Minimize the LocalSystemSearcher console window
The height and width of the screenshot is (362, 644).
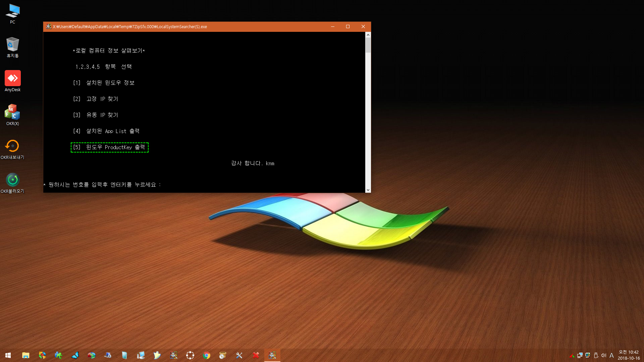pyautogui.click(x=333, y=26)
